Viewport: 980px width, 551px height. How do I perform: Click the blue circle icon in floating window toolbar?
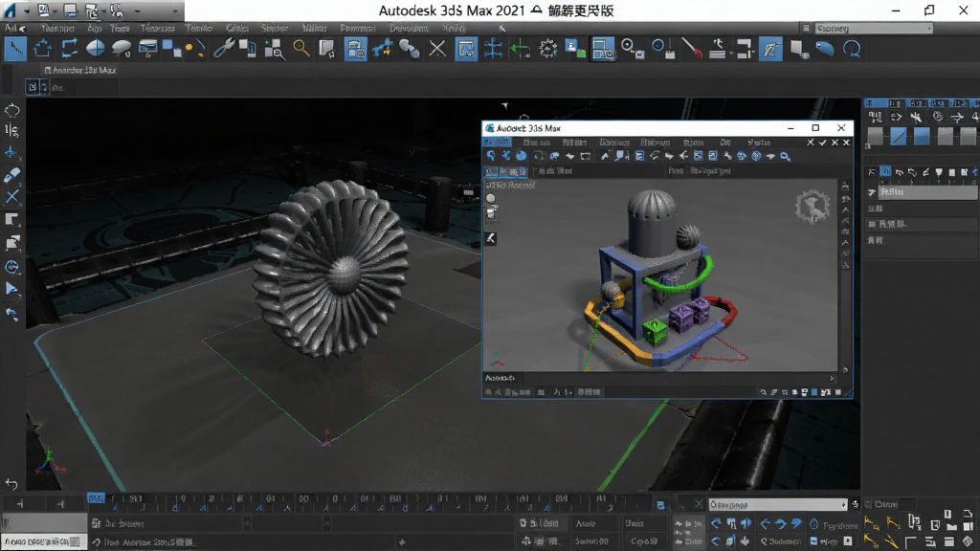(x=521, y=156)
